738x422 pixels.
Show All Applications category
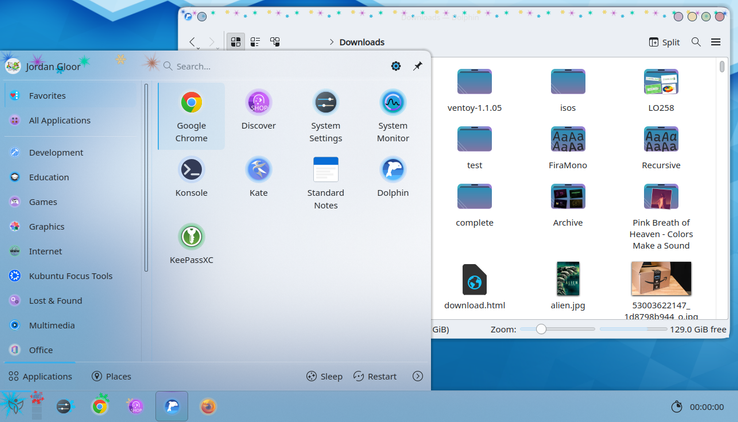point(71,120)
